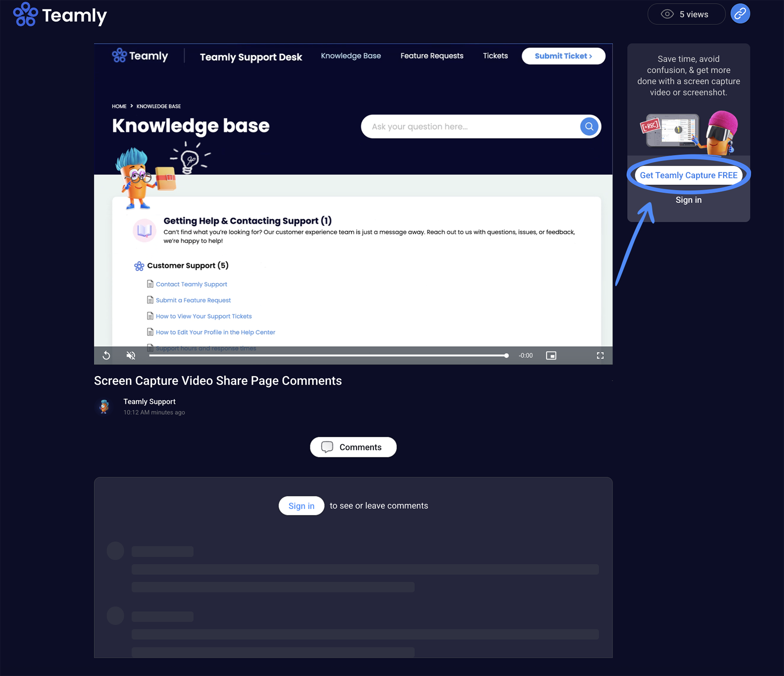The height and width of the screenshot is (676, 784).
Task: Click the video title text
Action: [218, 381]
